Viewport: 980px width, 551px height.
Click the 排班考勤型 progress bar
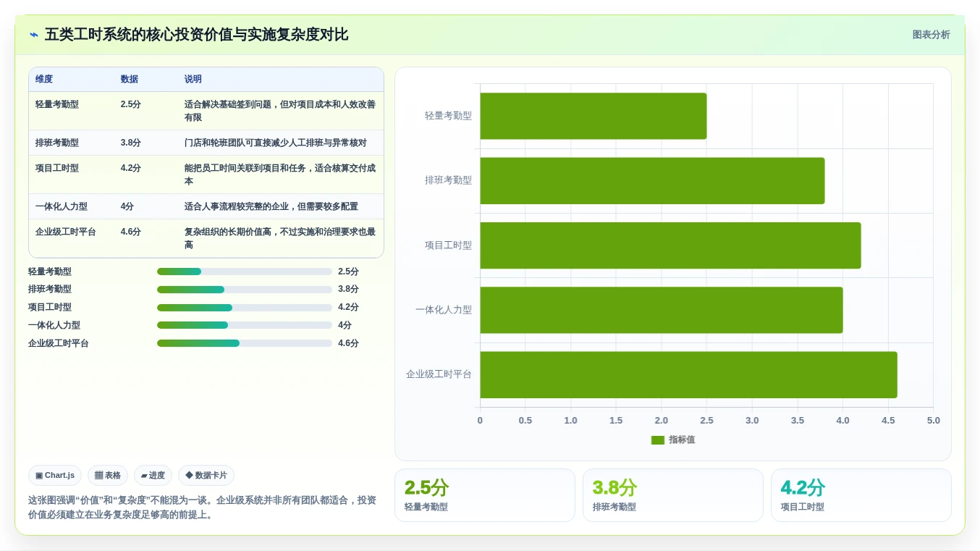[245, 290]
